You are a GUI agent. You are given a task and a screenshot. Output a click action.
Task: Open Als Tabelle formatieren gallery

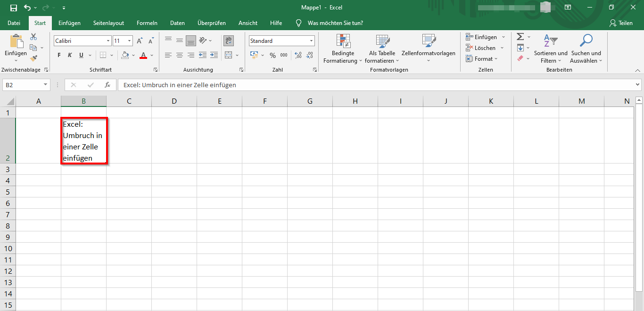coord(382,49)
